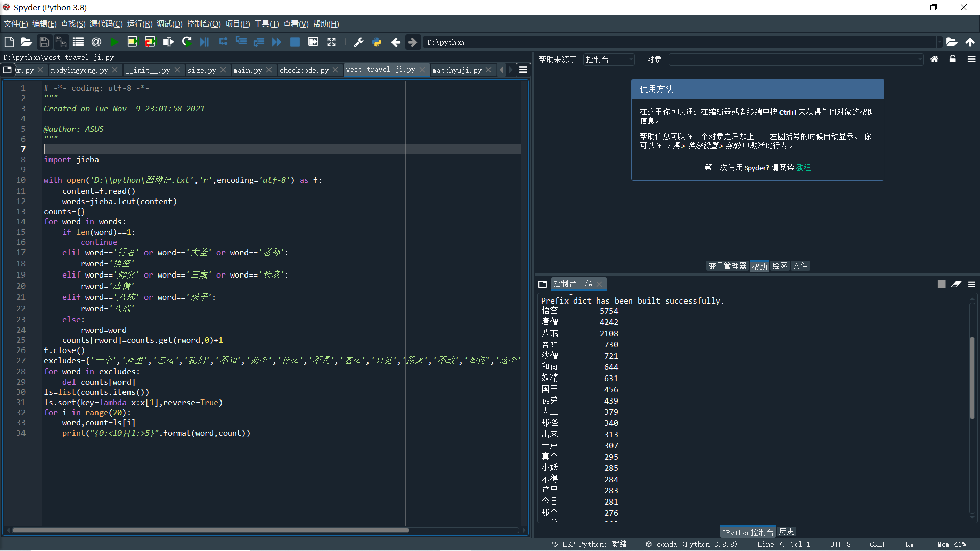Open the editor tabs options hamburger menu
980x551 pixels.
click(523, 70)
